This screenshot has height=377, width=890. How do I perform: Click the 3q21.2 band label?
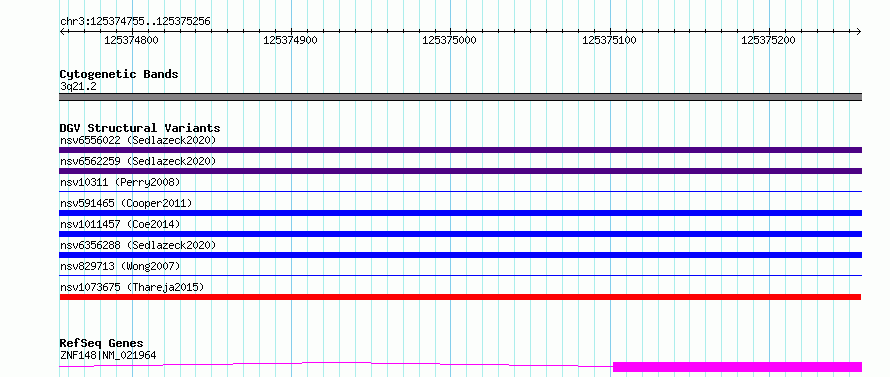tap(78, 87)
